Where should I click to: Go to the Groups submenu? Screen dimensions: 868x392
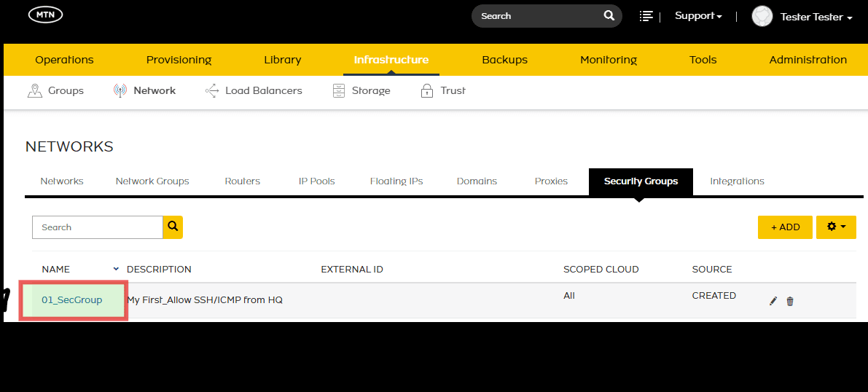66,91
